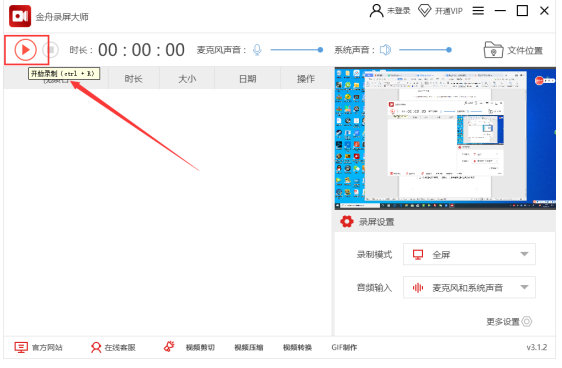
Task: Open 更多设置 more settings
Action: pos(509,321)
